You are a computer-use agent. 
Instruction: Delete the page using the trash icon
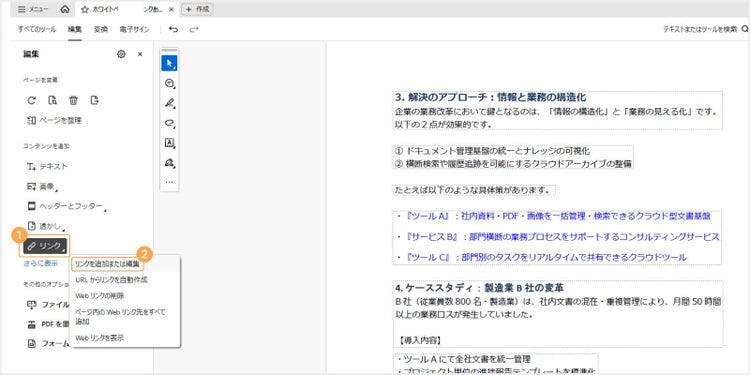(73, 100)
